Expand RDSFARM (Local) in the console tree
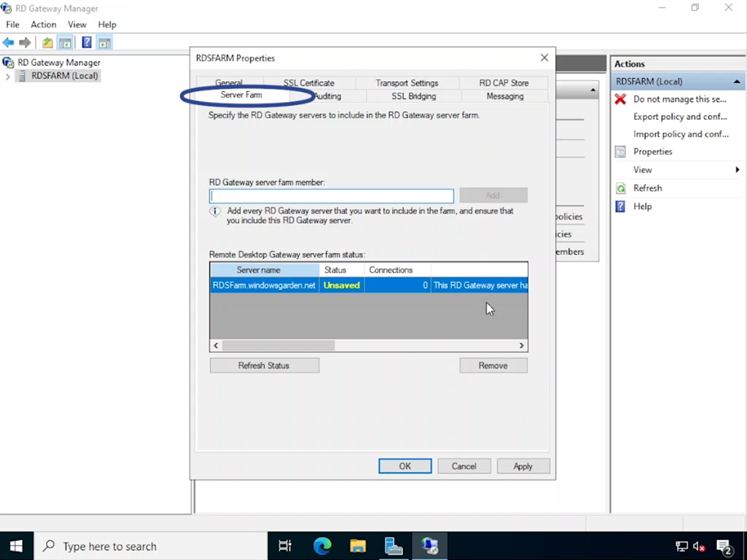Image resolution: width=747 pixels, height=560 pixels. click(6, 76)
